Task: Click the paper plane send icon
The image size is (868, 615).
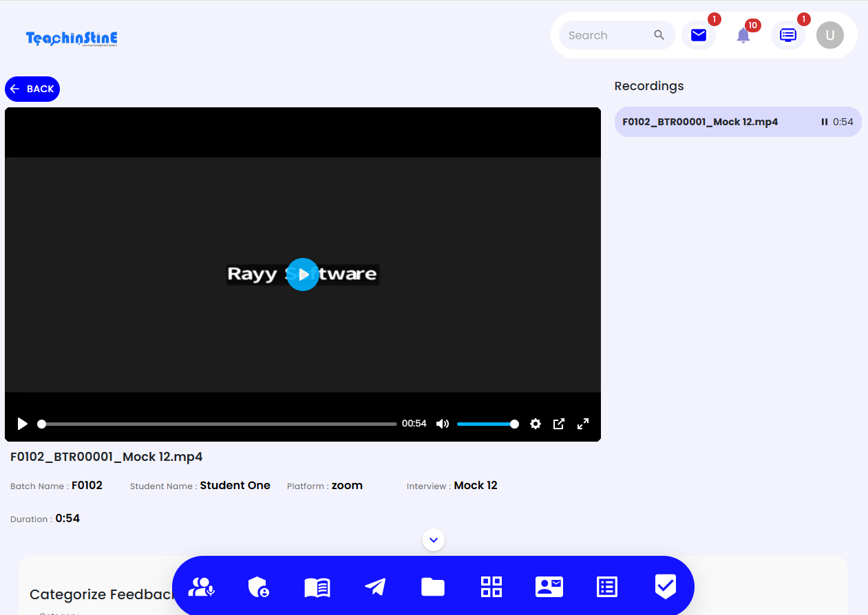Action: (x=375, y=587)
